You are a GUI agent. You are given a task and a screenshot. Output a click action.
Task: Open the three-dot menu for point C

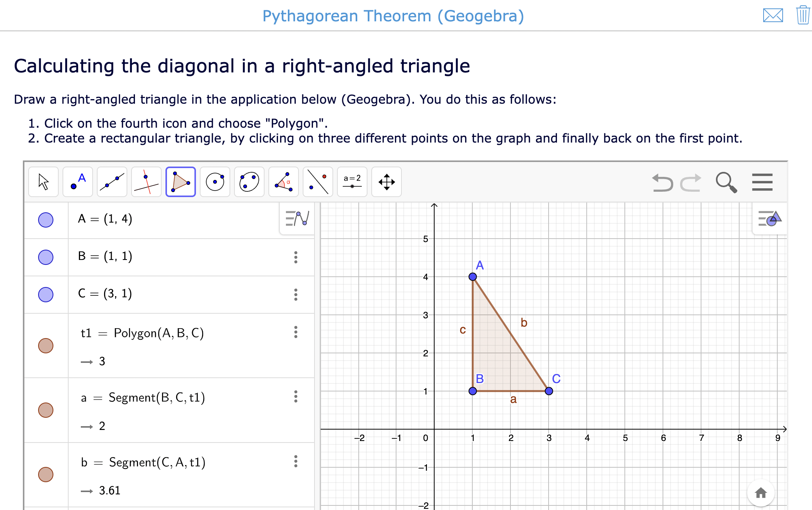pyautogui.click(x=295, y=294)
